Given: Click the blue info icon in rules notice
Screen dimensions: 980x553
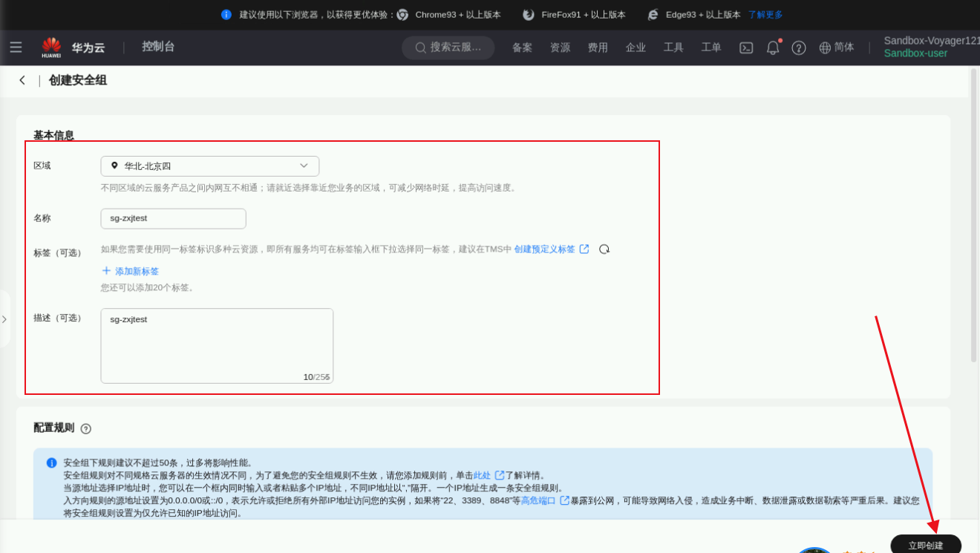Looking at the screenshot, I should pos(52,462).
